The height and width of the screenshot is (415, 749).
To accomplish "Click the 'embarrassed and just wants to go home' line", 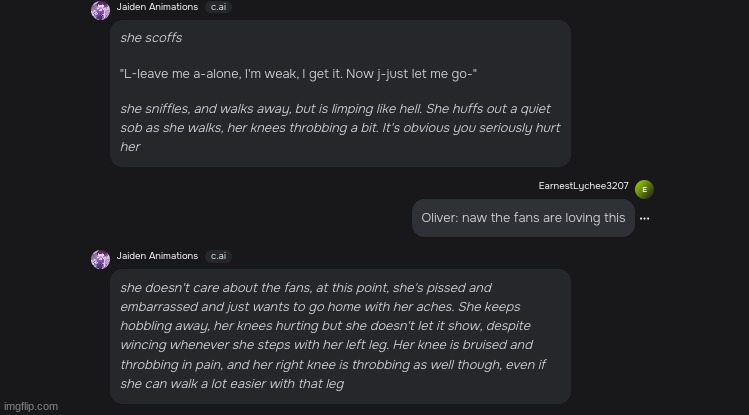I will (x=320, y=307).
